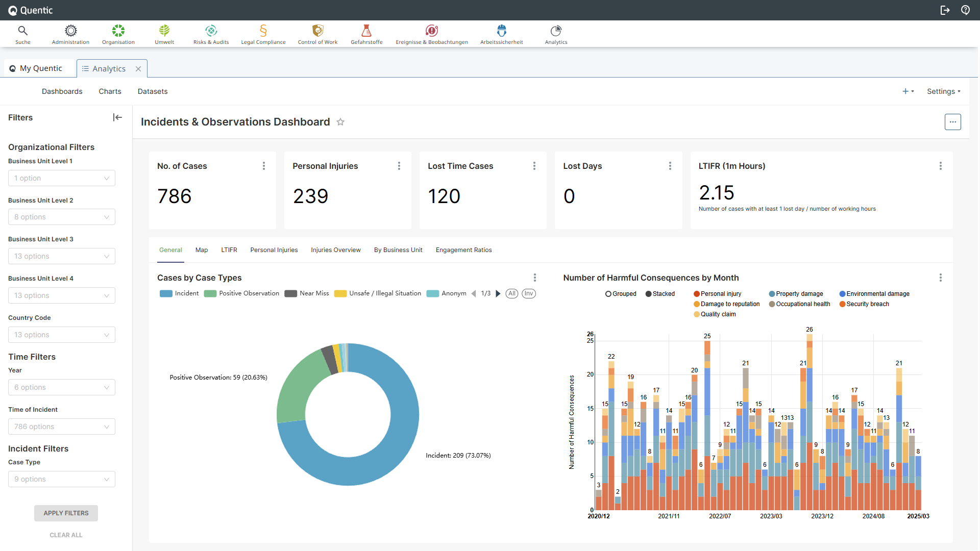Open the No. of Cases card menu
The height and width of the screenshot is (551, 980).
pyautogui.click(x=264, y=166)
